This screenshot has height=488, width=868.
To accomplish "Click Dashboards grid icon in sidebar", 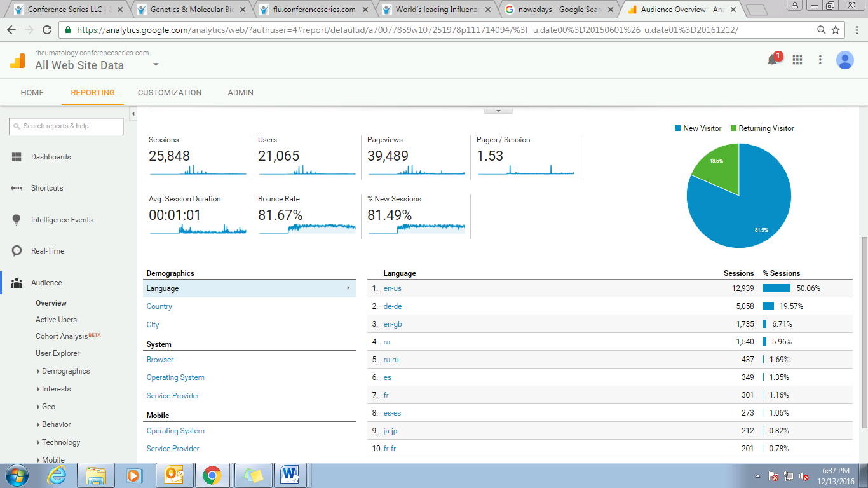I will coord(17,157).
